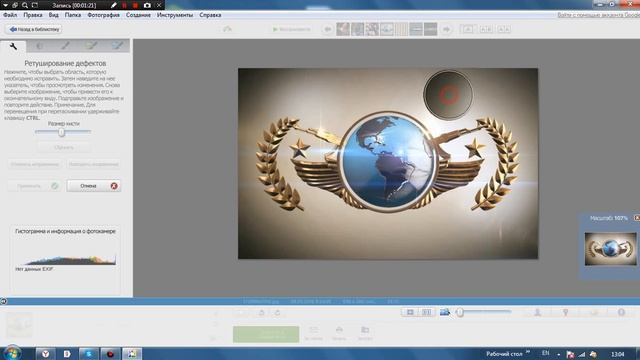The image size is (640, 360).
Task: Collapse bottom tray with round arrow
Action: (4, 301)
